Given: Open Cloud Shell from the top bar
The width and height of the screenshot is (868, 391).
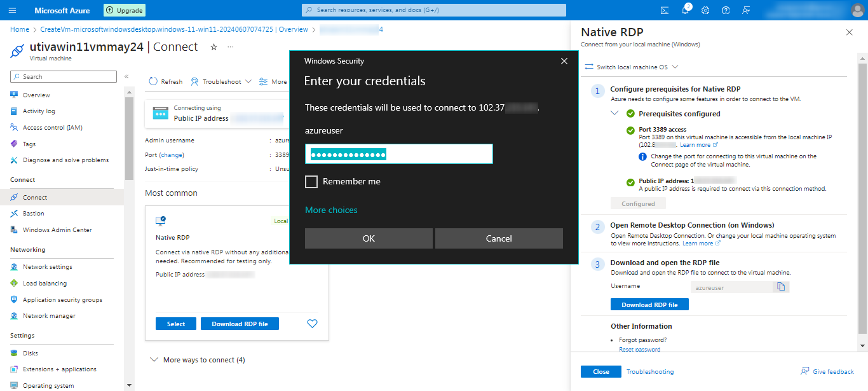Looking at the screenshot, I should 665,10.
